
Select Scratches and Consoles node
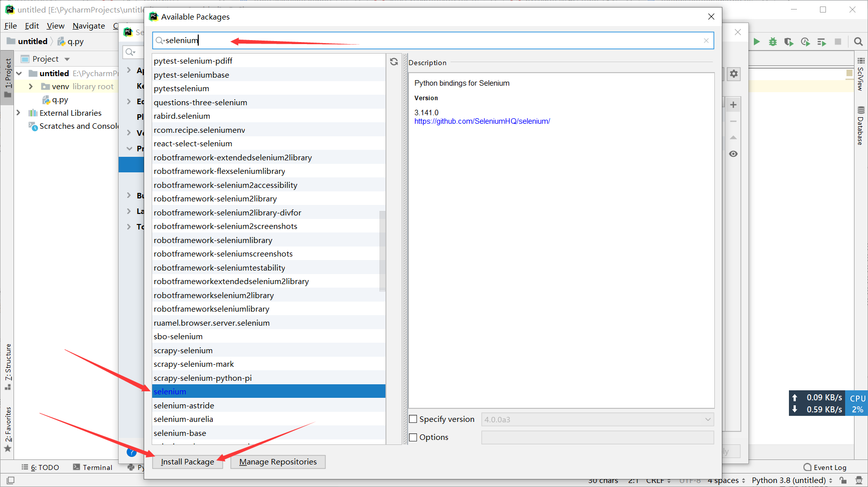click(74, 126)
